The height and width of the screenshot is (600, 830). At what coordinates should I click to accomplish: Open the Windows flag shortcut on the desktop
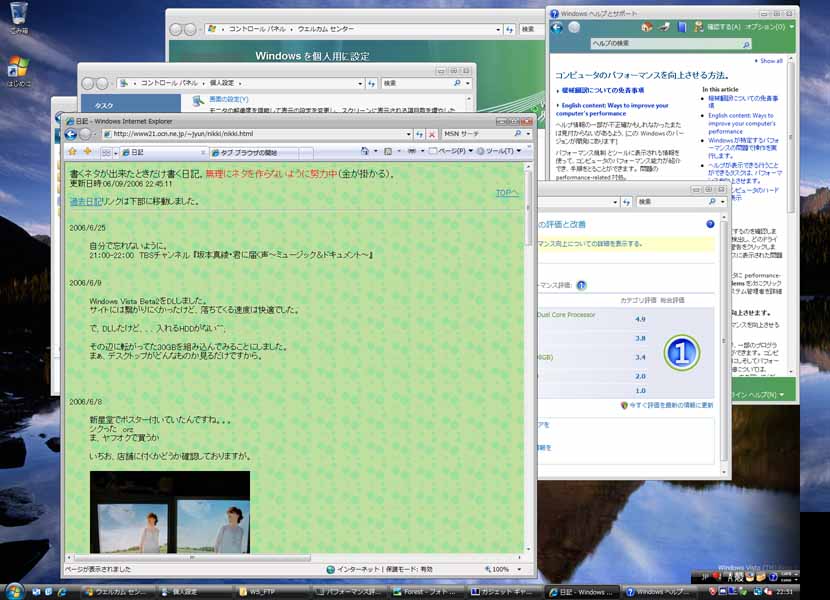pyautogui.click(x=19, y=71)
